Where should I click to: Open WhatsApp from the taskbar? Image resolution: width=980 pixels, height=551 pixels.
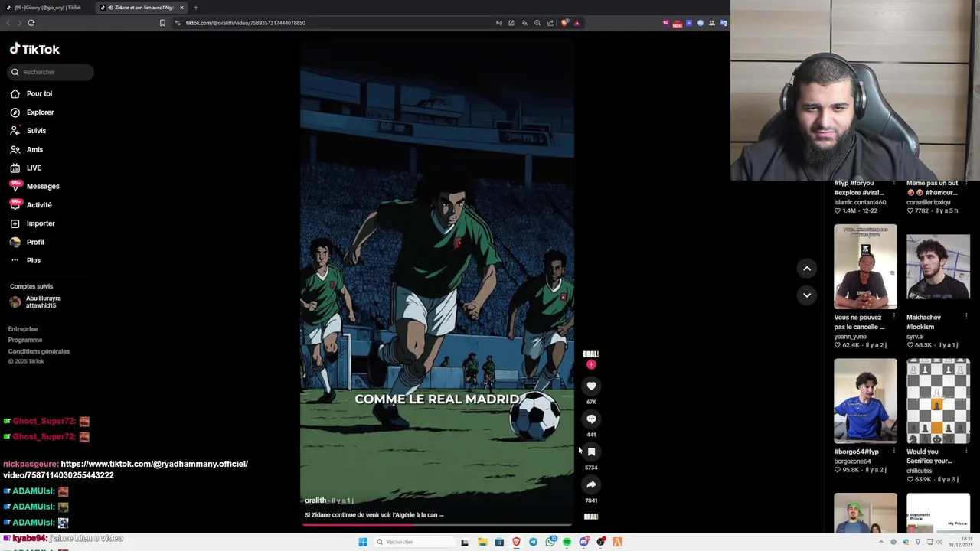point(550,542)
